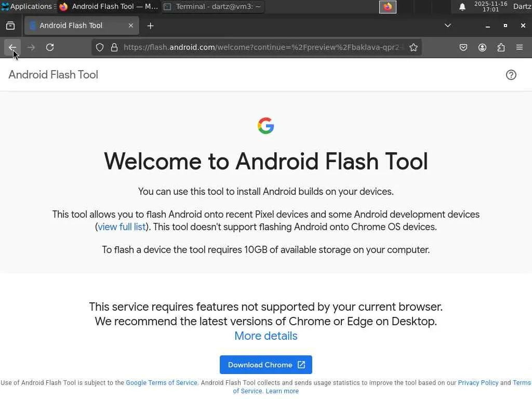Click the Firefox account profile icon
Screen dimensions: 532x399
coord(482,47)
